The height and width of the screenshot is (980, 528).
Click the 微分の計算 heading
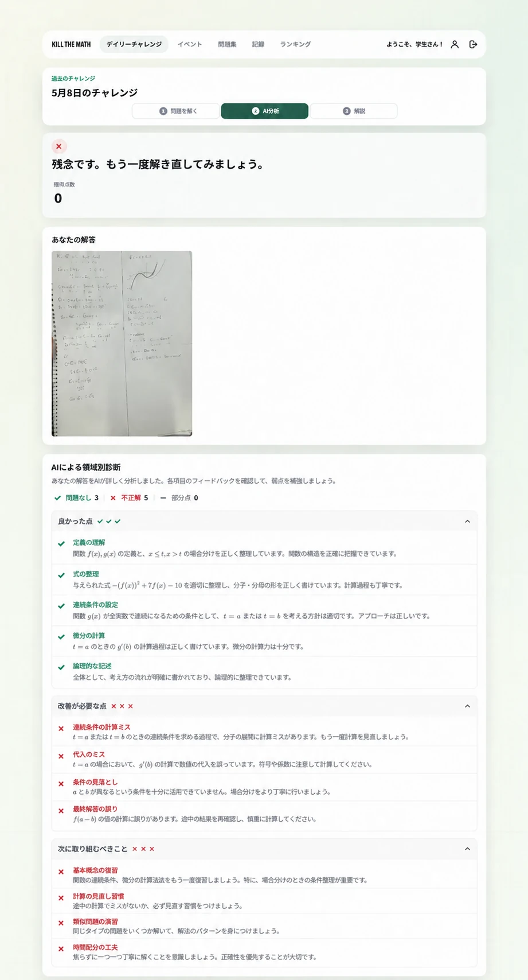pyautogui.click(x=89, y=636)
